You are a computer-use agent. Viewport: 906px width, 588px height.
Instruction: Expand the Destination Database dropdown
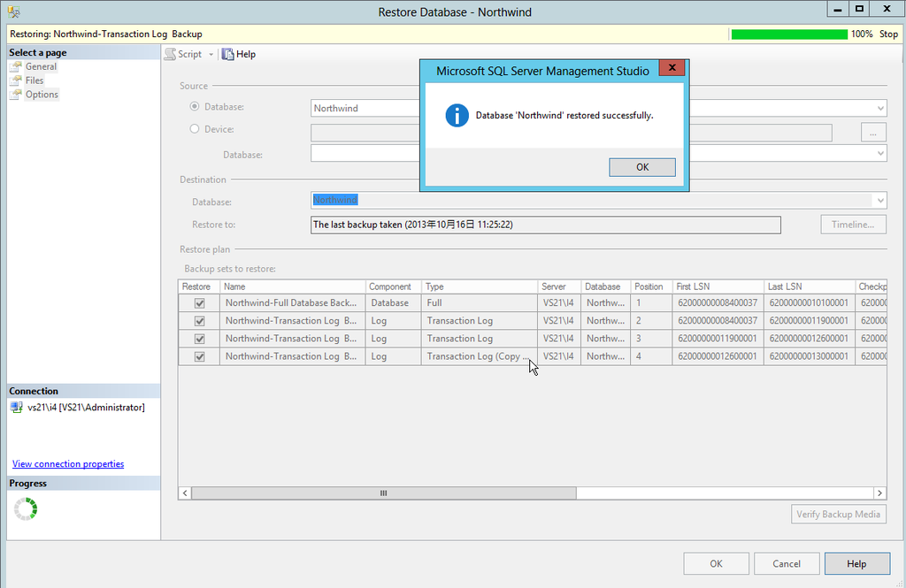pyautogui.click(x=879, y=201)
